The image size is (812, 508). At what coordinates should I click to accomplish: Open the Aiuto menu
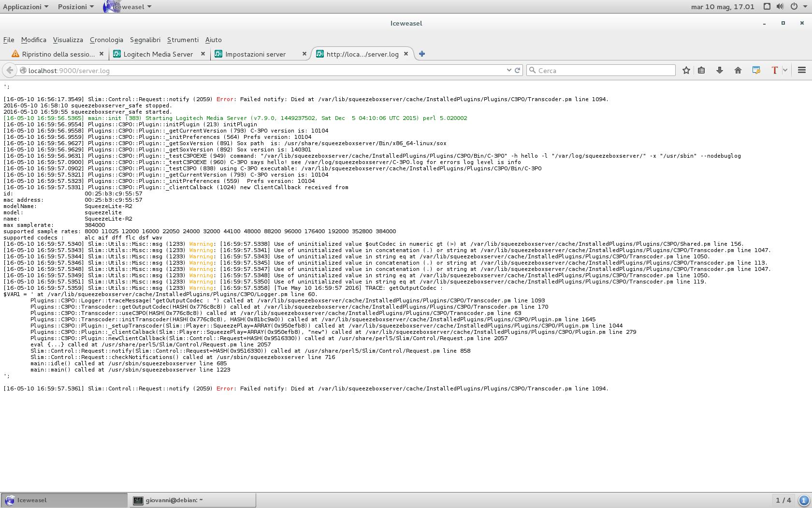coord(213,40)
